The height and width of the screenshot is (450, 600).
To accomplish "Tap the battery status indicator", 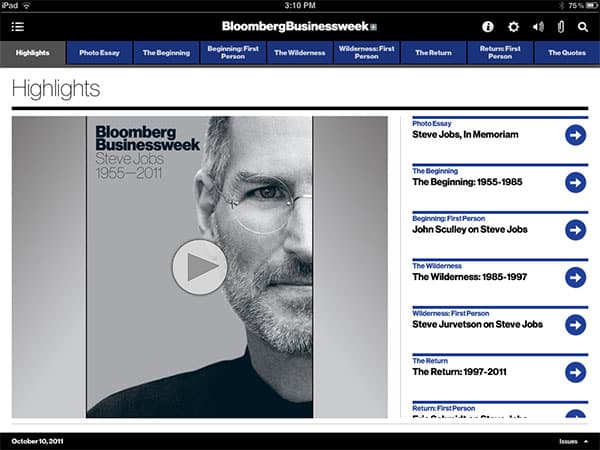I will click(581, 5).
